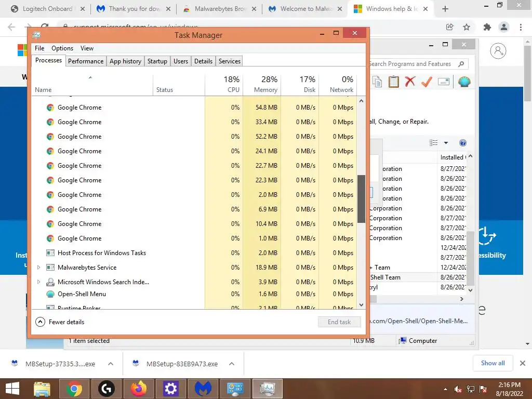Select Google Chrome process using 52.2 MB
532x399 pixels.
coord(194,137)
